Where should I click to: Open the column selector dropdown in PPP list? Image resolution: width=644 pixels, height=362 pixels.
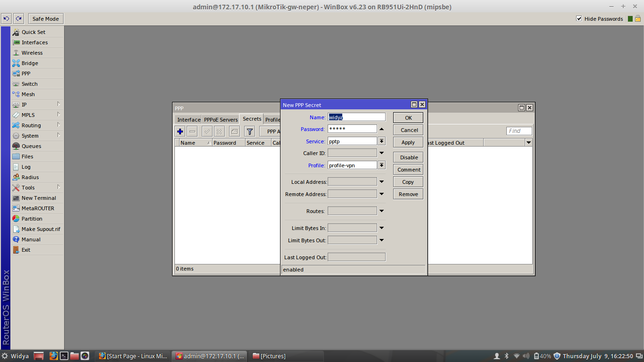528,142
